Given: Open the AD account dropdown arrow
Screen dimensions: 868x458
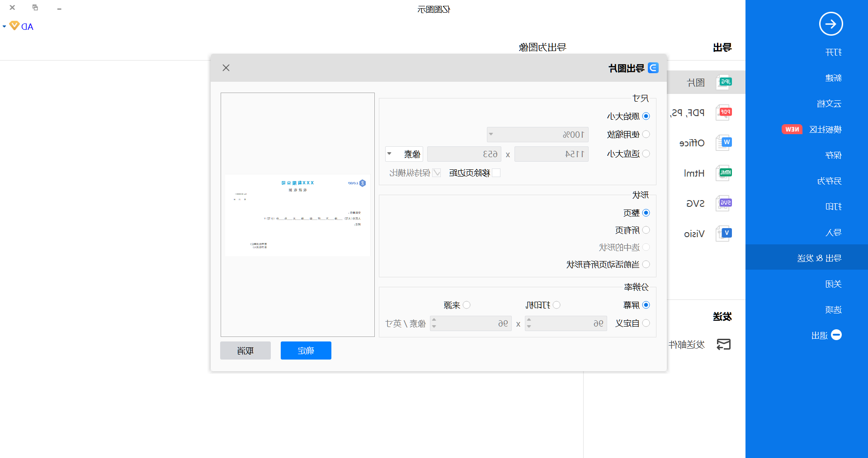Looking at the screenshot, I should tap(4, 26).
